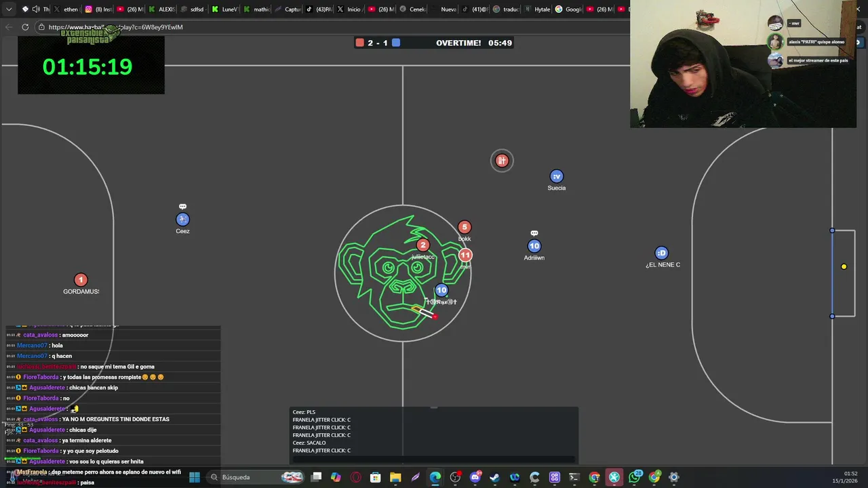This screenshot has width=868, height=488.
Task: Go back with the browser back arrow
Action: (8, 27)
